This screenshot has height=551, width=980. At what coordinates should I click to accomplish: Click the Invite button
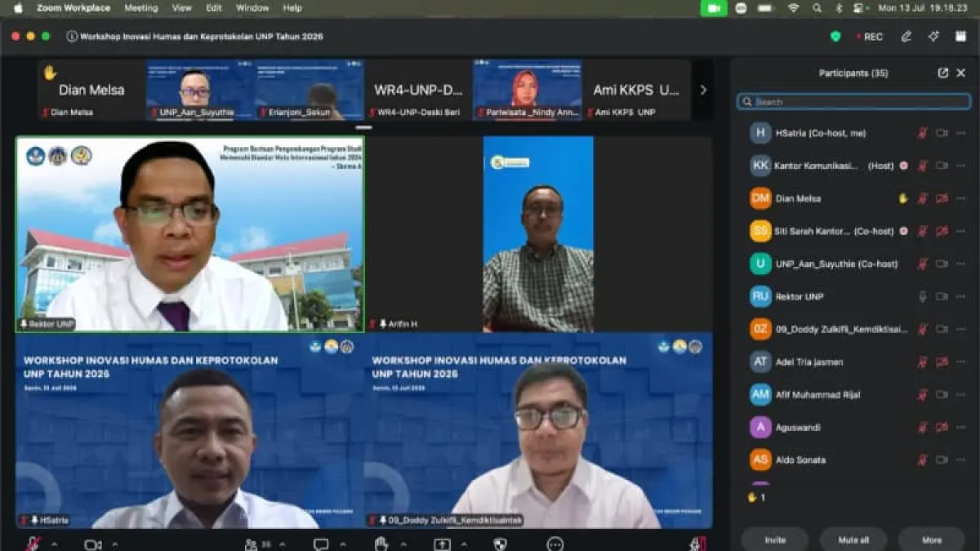coord(775,540)
